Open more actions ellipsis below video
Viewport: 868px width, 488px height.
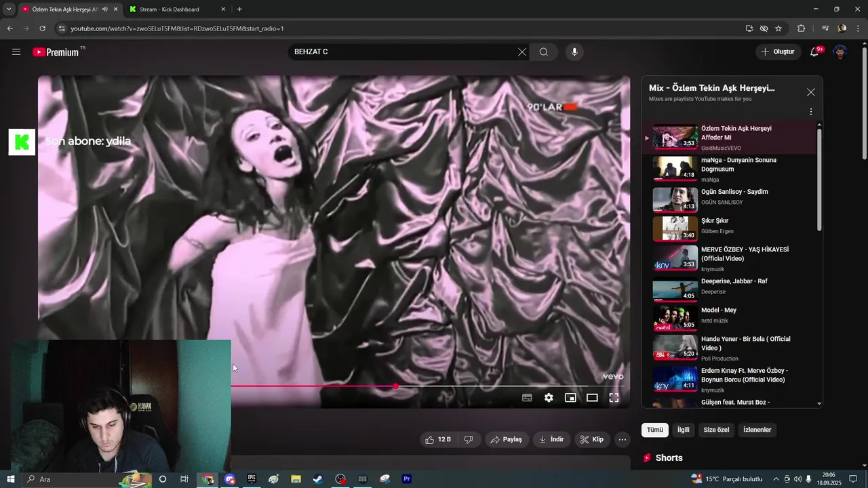(623, 440)
